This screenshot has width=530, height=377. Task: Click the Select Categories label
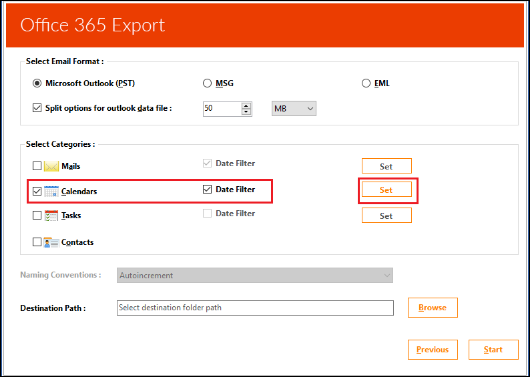click(61, 144)
